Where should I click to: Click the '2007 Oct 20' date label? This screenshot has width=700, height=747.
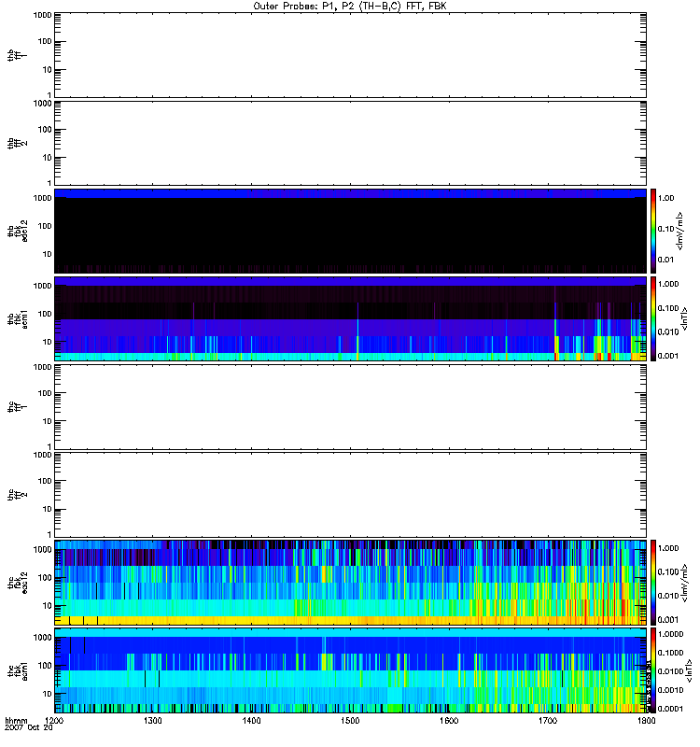coord(28,729)
